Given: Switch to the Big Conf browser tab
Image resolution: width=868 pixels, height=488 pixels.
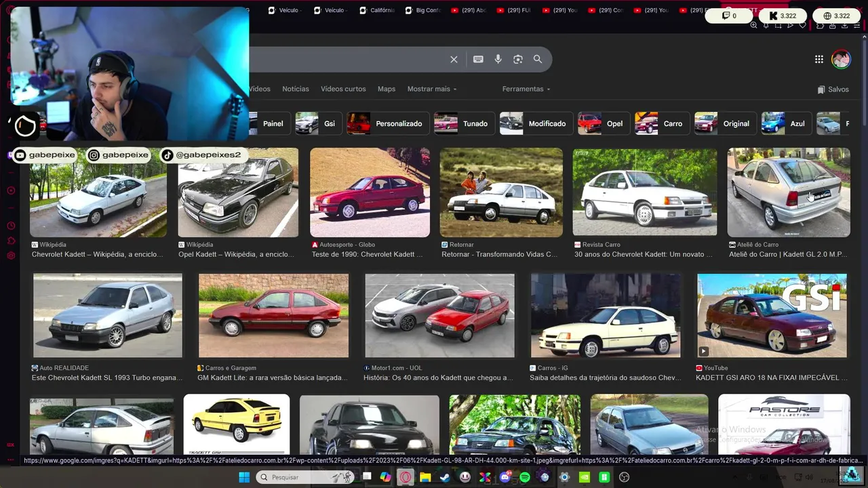Looking at the screenshot, I should click(x=423, y=10).
